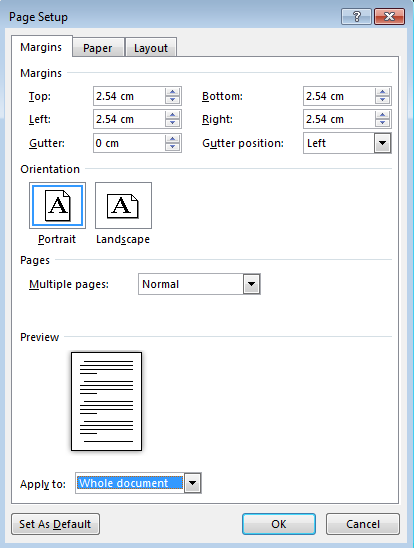414x548 pixels.
Task: Click the Cancel button
Action: coord(363,524)
